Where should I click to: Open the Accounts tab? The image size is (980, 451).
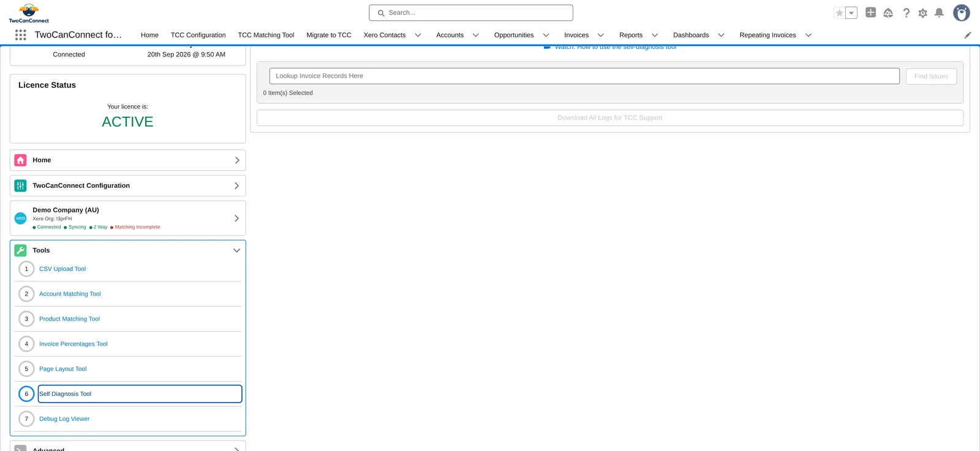click(x=450, y=35)
